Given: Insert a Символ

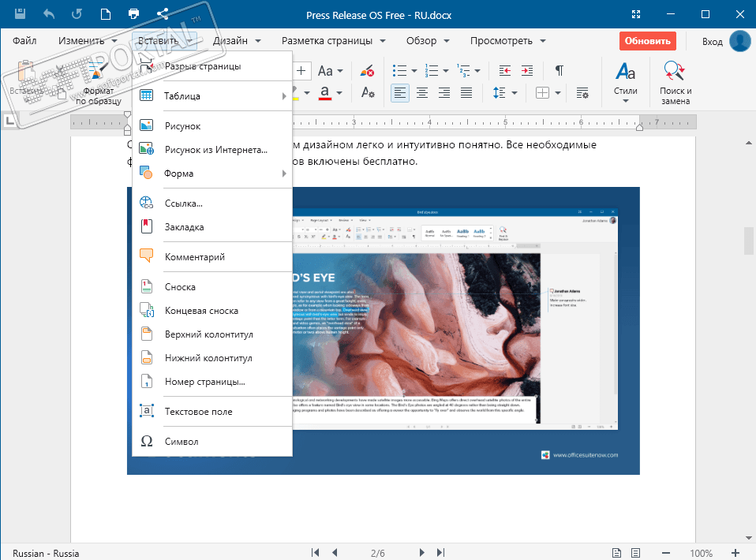Looking at the screenshot, I should 212,441.
